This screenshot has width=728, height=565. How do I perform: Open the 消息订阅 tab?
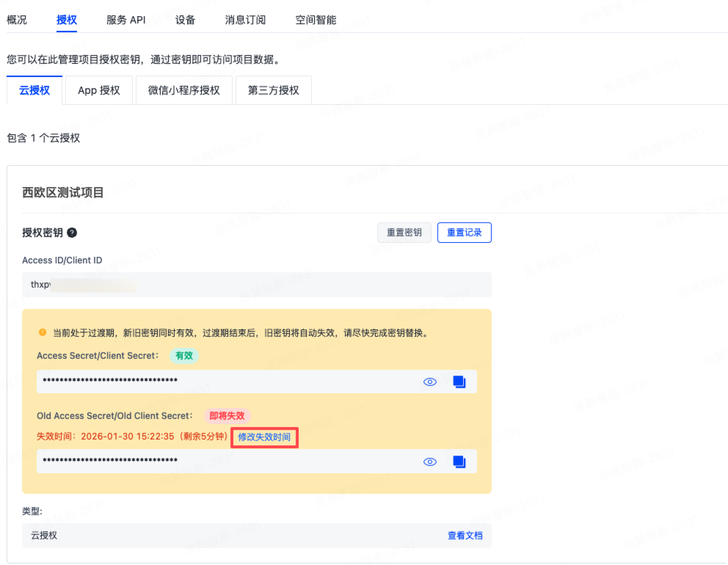coord(245,20)
